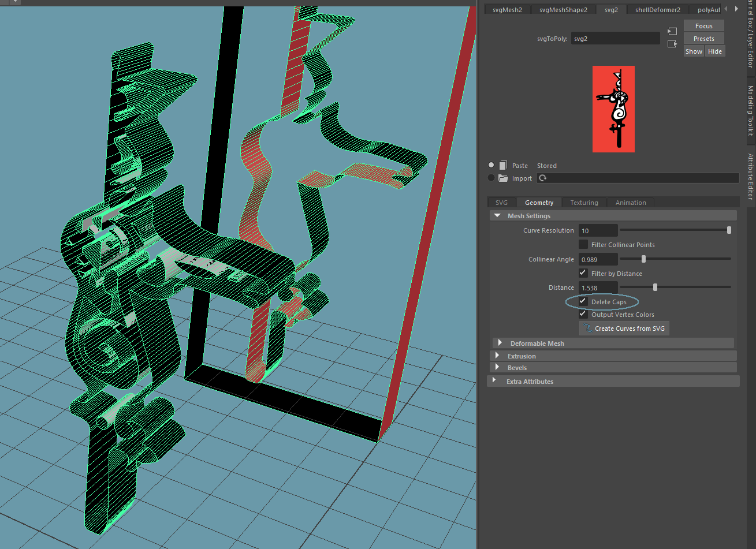
Task: Switch to the svgMeshShape2 node tab
Action: 563,10
